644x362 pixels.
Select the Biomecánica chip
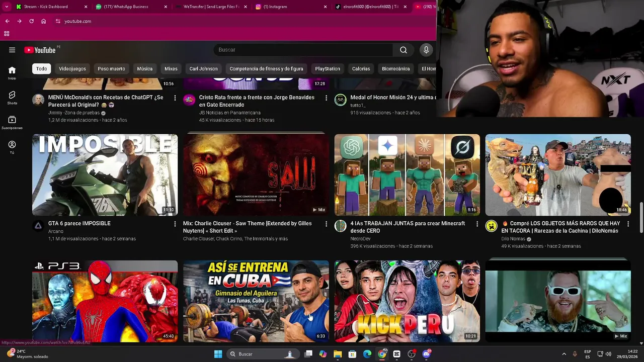pos(396,69)
